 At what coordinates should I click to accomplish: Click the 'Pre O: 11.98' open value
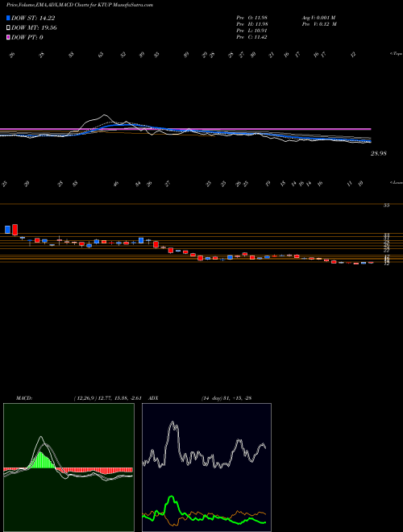[x=252, y=18]
